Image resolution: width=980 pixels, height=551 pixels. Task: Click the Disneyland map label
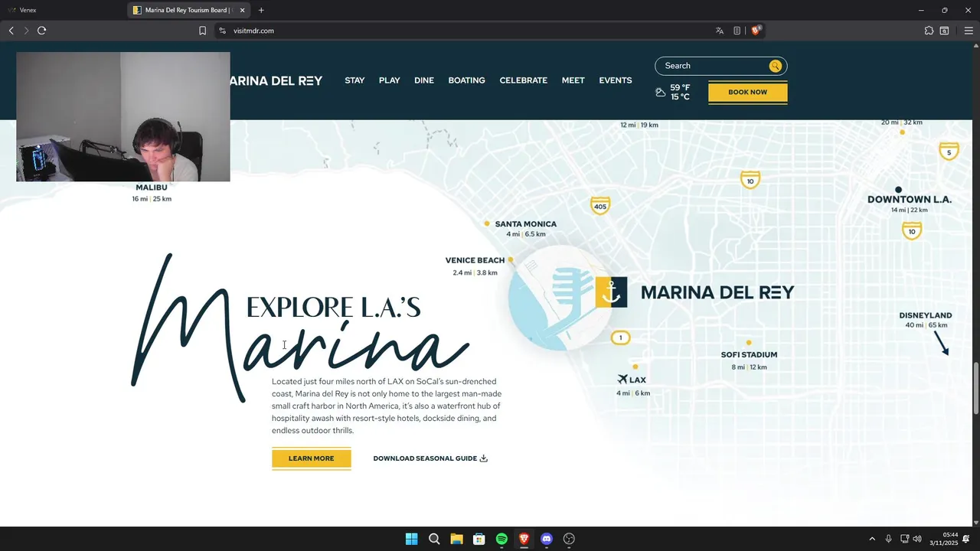click(x=926, y=315)
